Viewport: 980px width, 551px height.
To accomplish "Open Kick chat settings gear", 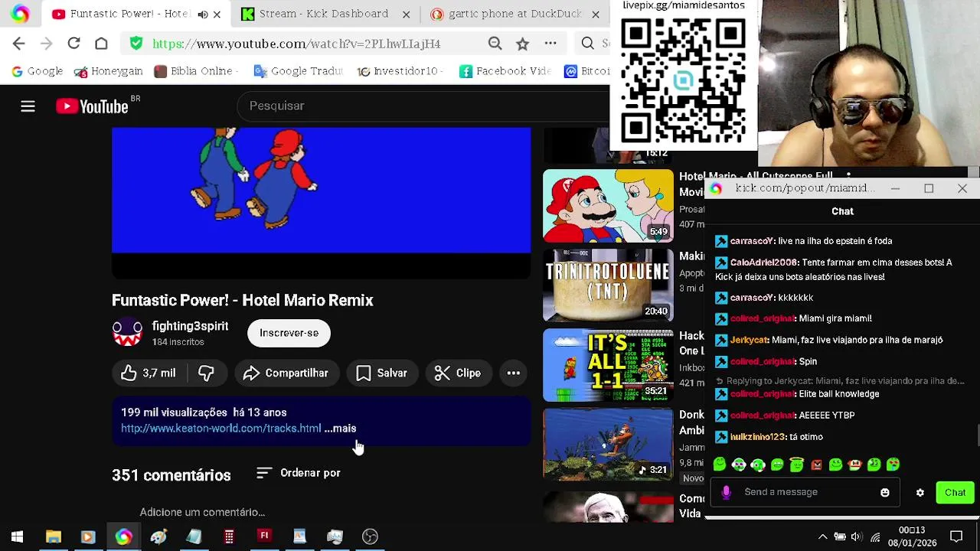I will [920, 493].
